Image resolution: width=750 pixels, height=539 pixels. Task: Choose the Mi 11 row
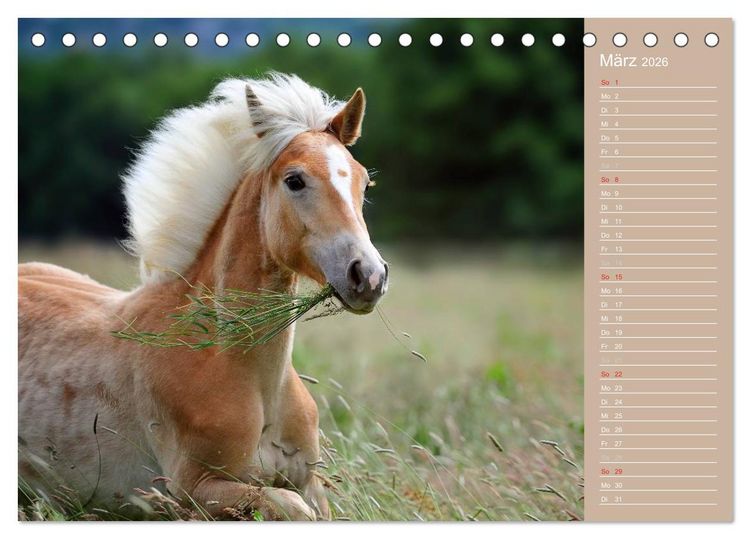(658, 221)
